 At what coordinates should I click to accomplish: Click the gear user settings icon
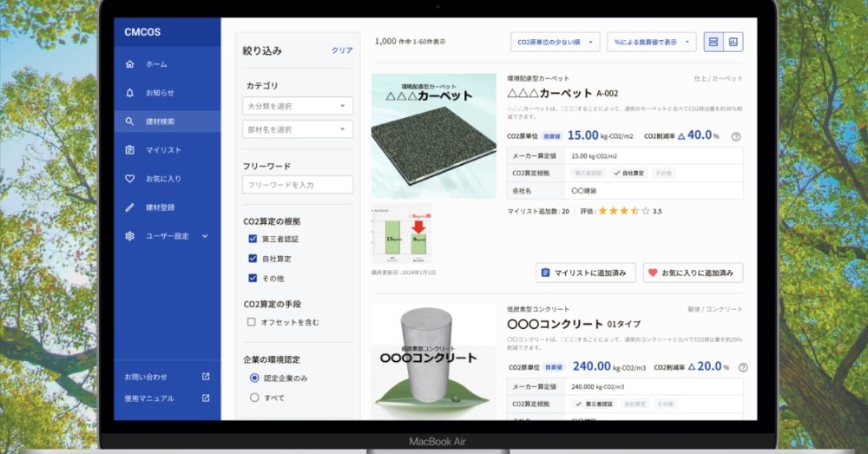tap(129, 236)
